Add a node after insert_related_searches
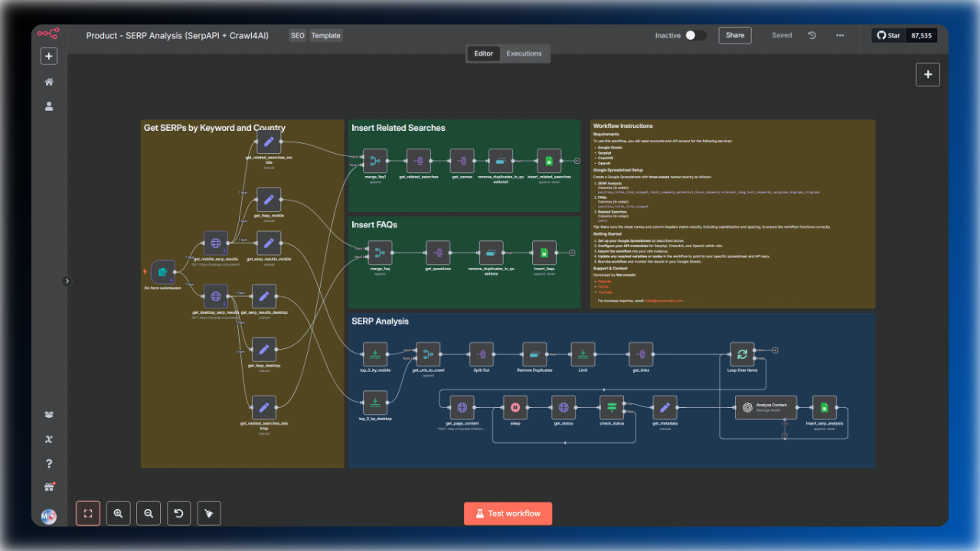 pos(577,161)
